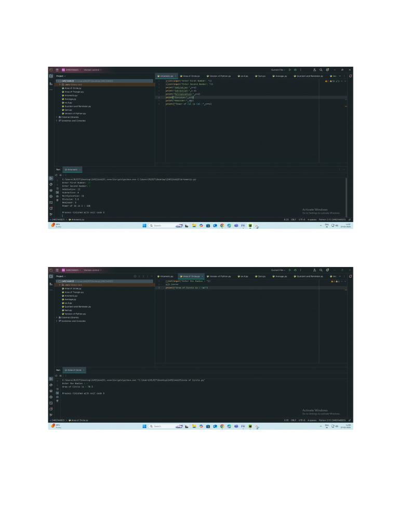Screen dimensions: 399x532
Task: Open Git tool window icon in top screenshot sidebar
Action: (51, 214)
